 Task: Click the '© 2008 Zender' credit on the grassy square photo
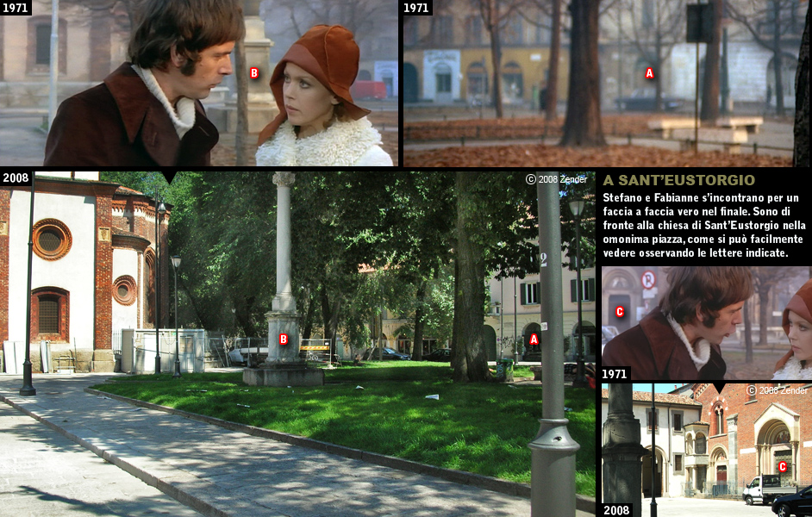tap(557, 179)
